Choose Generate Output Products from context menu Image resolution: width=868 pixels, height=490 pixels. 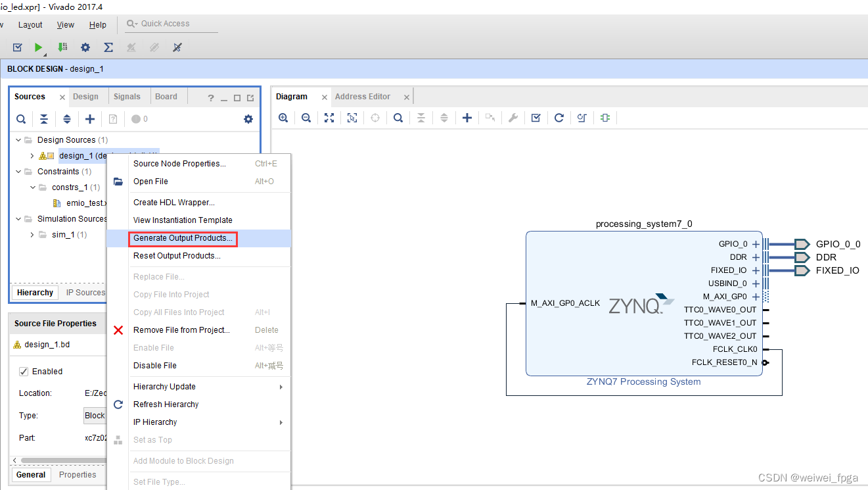pyautogui.click(x=198, y=238)
